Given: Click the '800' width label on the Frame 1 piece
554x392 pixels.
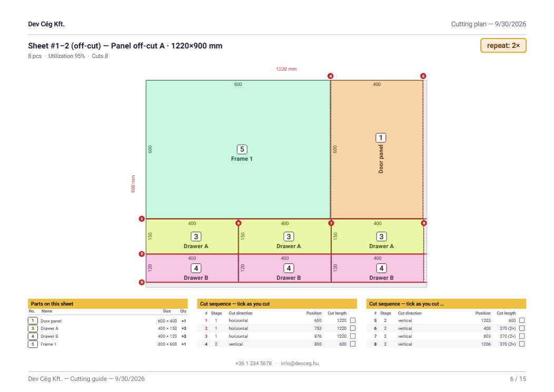Looking at the screenshot, I should coord(238,84).
